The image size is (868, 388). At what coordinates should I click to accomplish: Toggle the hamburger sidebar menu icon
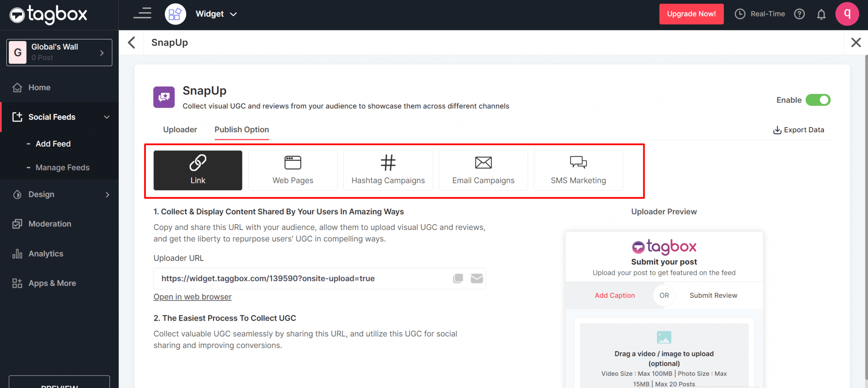pyautogui.click(x=142, y=14)
